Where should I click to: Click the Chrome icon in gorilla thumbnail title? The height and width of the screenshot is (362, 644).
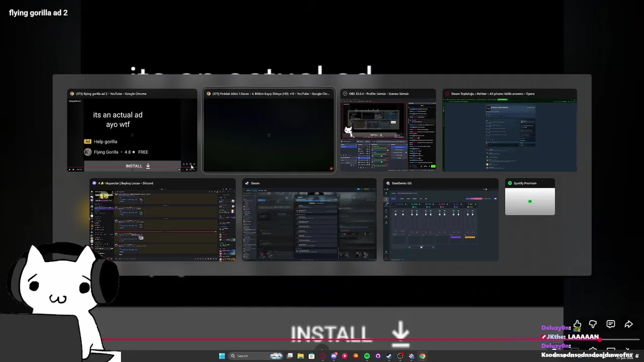point(72,94)
